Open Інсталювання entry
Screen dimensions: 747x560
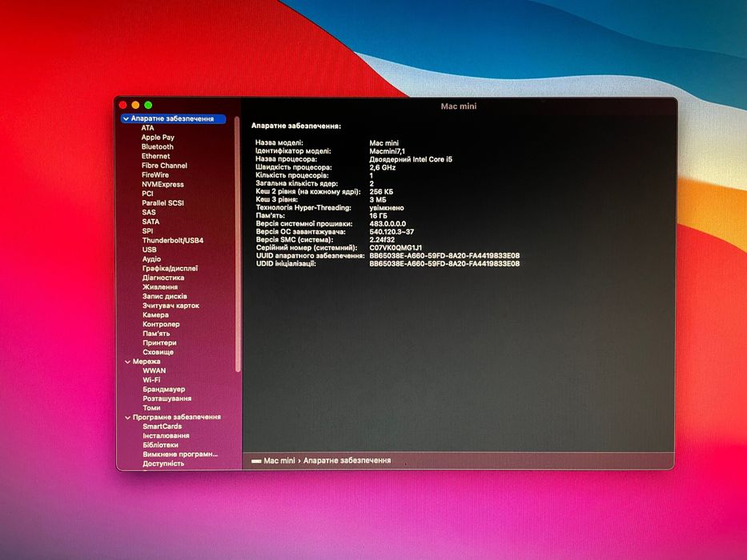pos(167,436)
